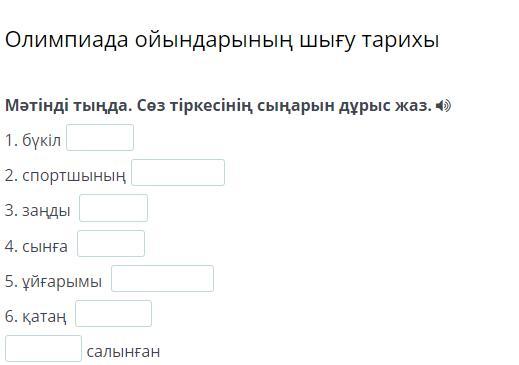The height and width of the screenshot is (365, 519).
Task: Activate the input field after 'ұйғарымы'
Action: (162, 278)
